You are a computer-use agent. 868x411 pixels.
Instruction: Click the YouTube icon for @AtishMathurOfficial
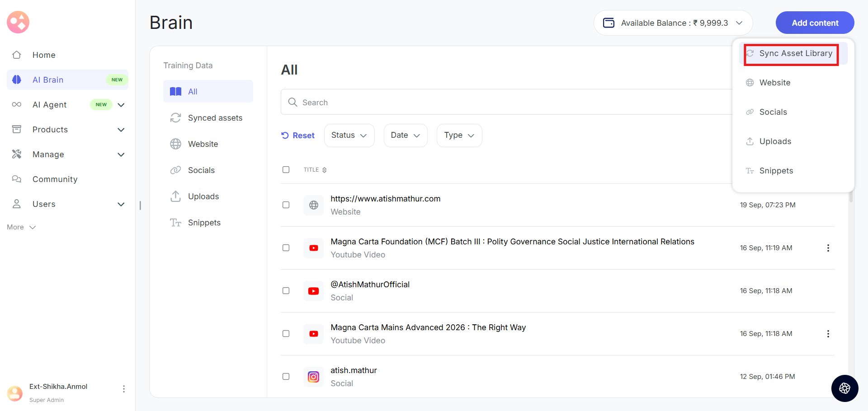pyautogui.click(x=313, y=291)
